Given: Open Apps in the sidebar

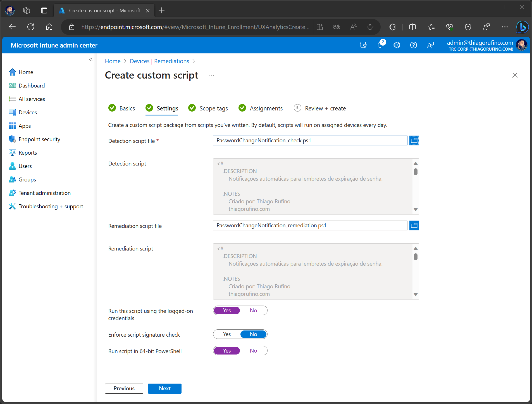Looking at the screenshot, I should (25, 126).
